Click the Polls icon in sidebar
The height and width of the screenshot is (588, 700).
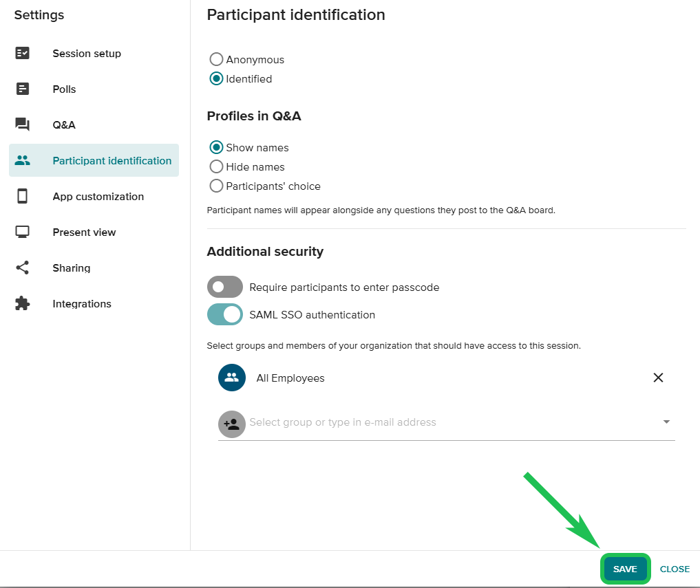[23, 89]
